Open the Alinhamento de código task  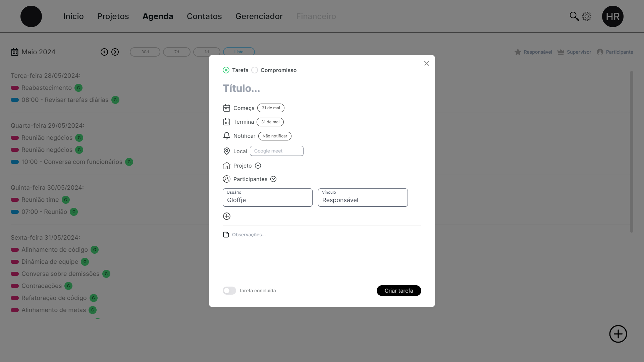[x=55, y=250]
